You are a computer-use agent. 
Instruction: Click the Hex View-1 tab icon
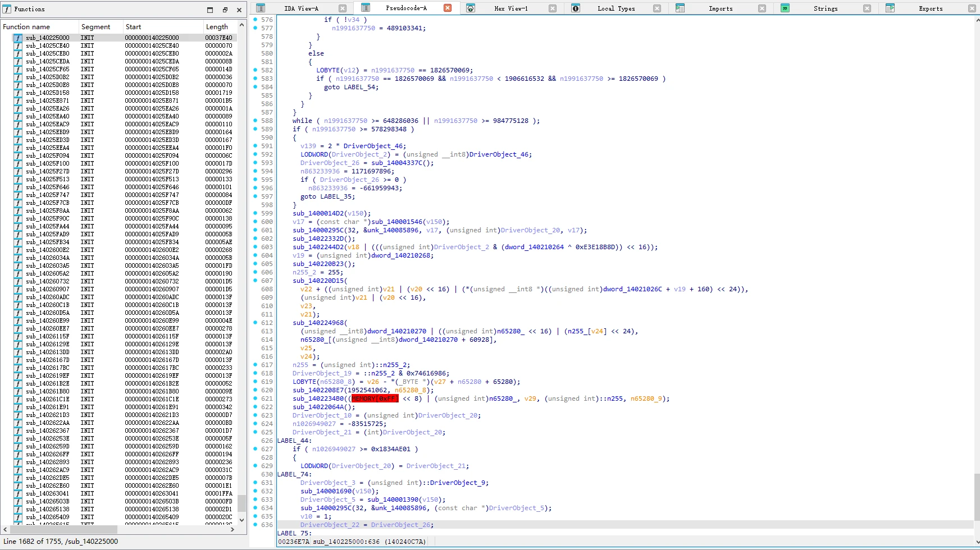(471, 8)
